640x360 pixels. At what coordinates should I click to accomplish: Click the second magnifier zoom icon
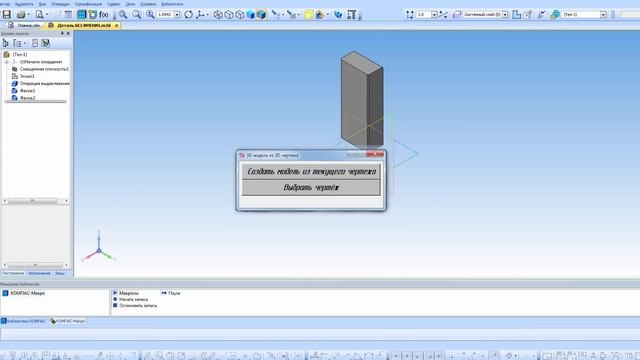(136, 15)
